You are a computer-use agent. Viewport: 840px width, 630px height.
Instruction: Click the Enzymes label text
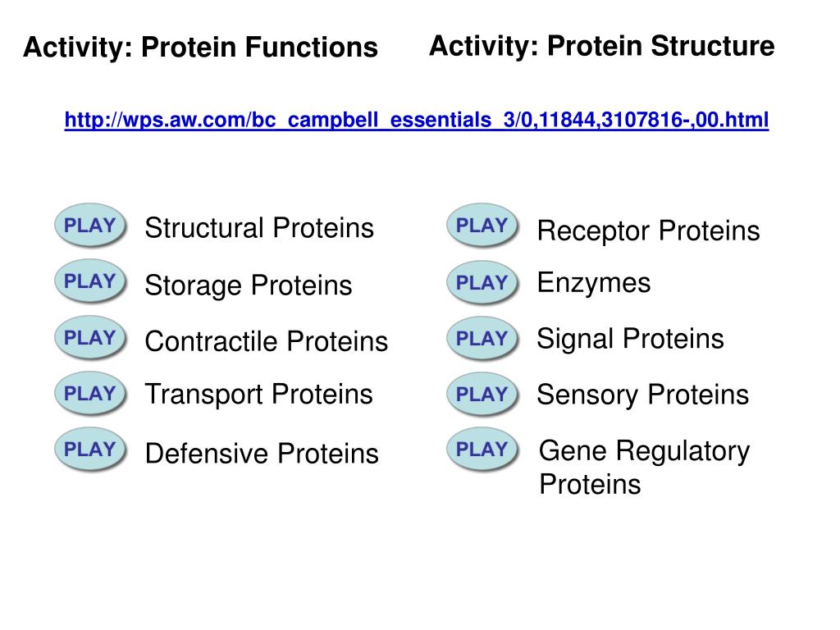click(x=594, y=283)
